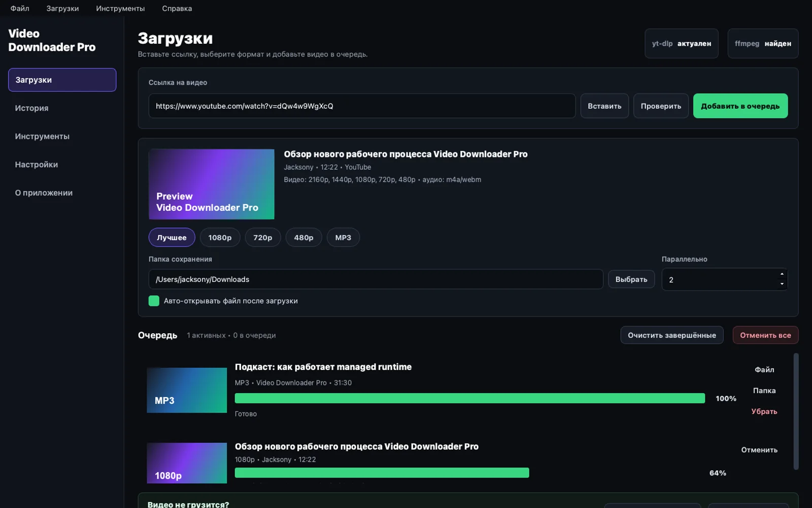
Task: Click Файл for the podcast item
Action: pyautogui.click(x=764, y=369)
